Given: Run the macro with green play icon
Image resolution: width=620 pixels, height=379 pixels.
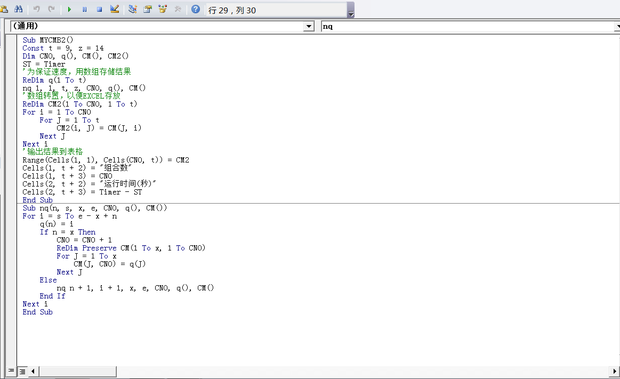Looking at the screenshot, I should (x=70, y=9).
